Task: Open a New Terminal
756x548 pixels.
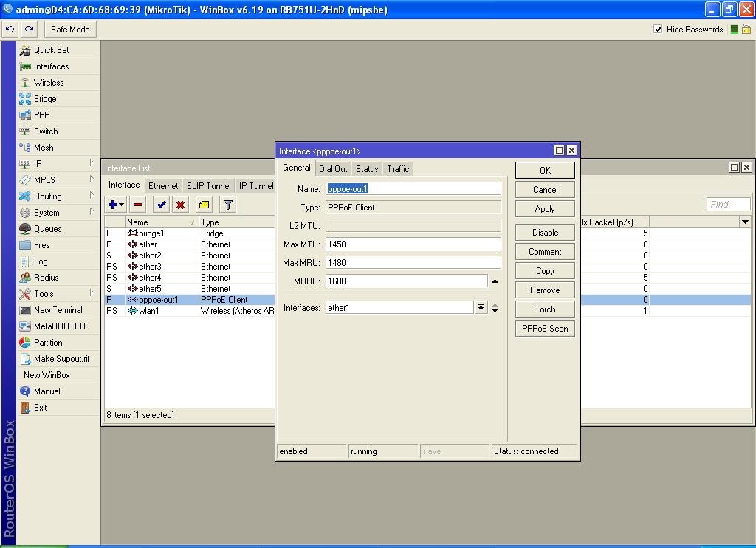Action: pyautogui.click(x=58, y=310)
